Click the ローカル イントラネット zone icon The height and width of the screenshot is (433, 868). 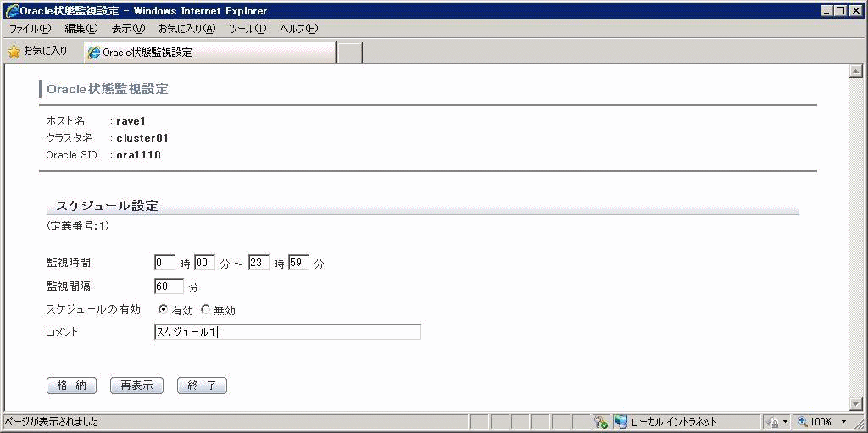pyautogui.click(x=620, y=422)
